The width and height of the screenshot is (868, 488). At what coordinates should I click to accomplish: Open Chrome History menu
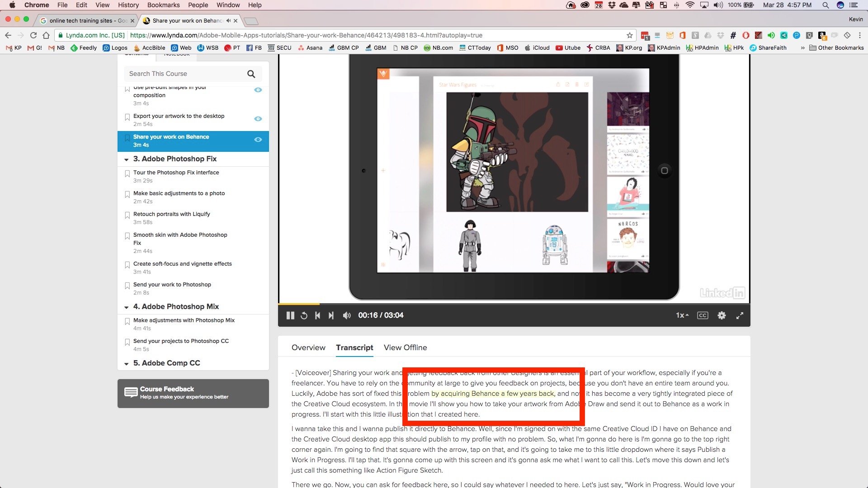128,5
